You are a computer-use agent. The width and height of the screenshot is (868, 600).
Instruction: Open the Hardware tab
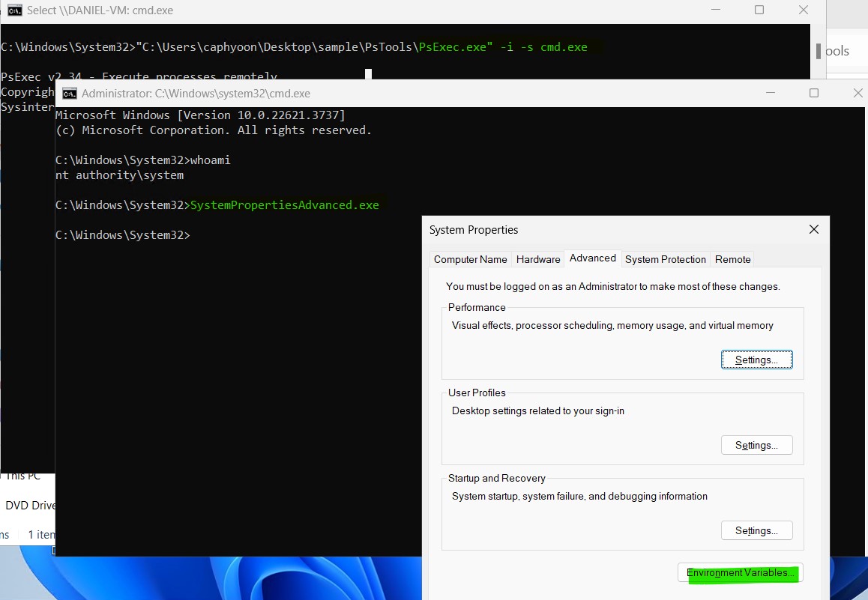pos(538,259)
